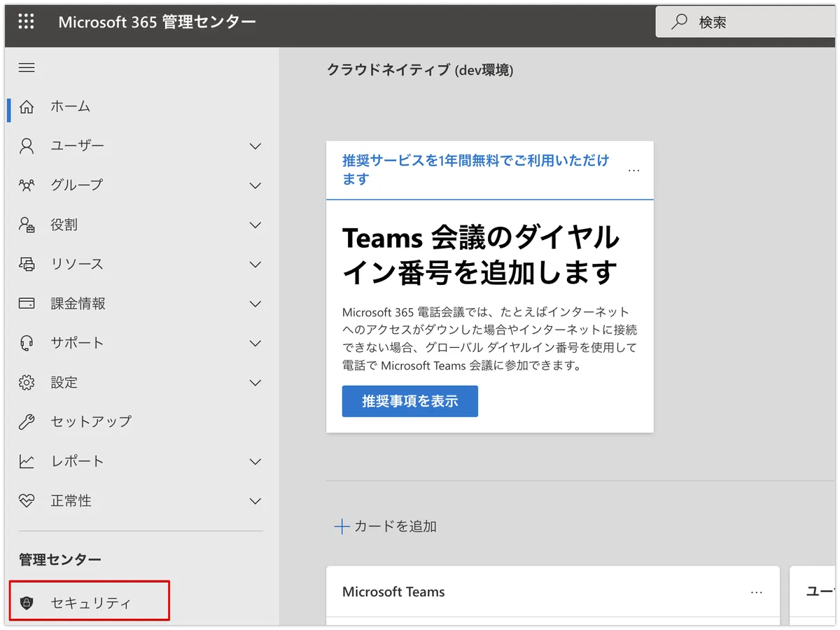
Task: Open Microsoft Teams card more options
Action: point(756,592)
